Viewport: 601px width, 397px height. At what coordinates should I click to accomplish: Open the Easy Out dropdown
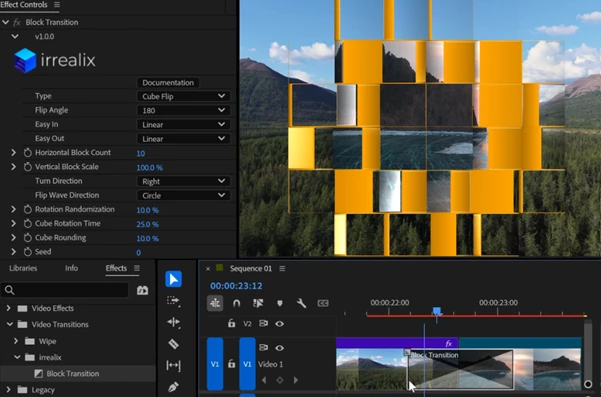(184, 139)
